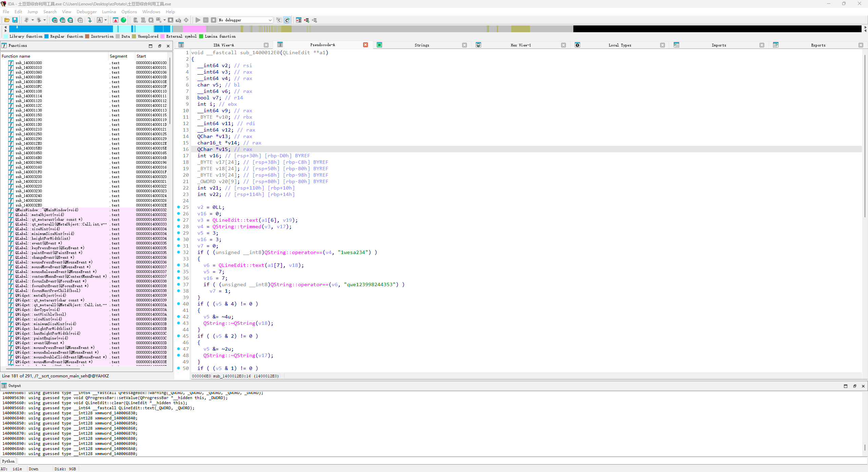Click the Regular function blue legend swatch

point(46,36)
